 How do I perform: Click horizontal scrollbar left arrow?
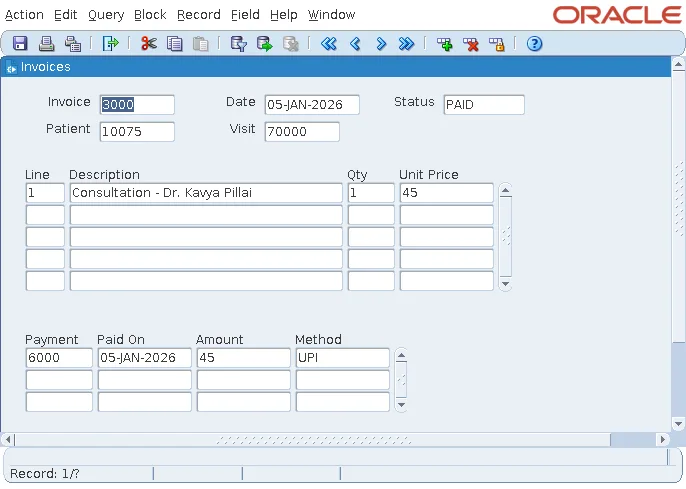8,439
